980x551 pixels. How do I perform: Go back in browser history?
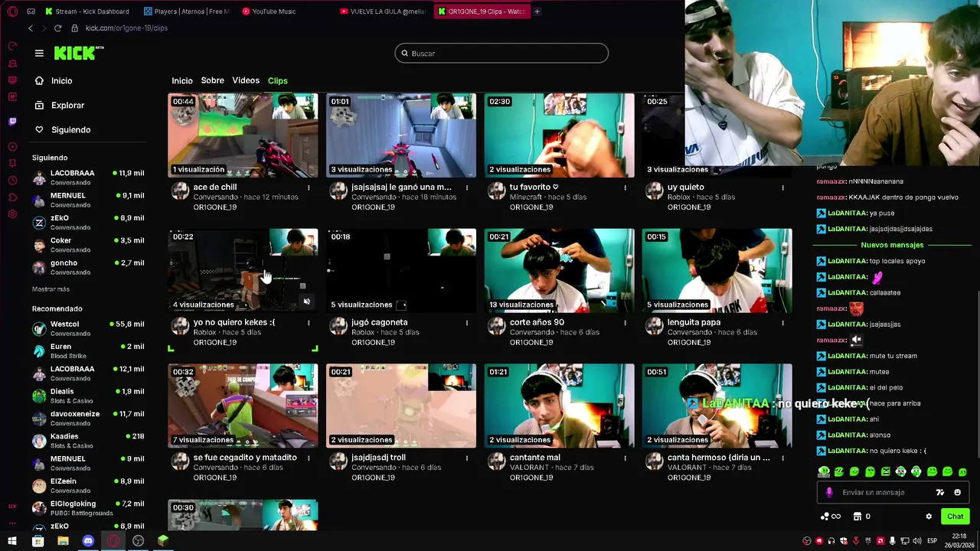(x=31, y=28)
